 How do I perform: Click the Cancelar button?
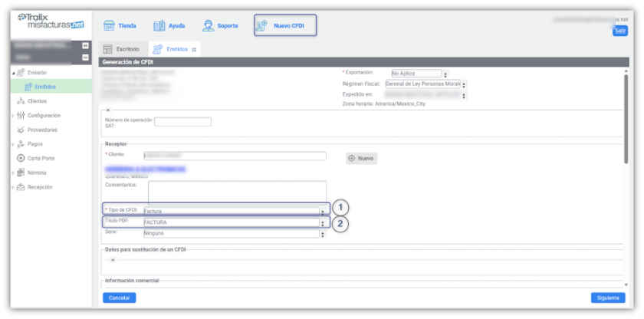[x=119, y=298]
